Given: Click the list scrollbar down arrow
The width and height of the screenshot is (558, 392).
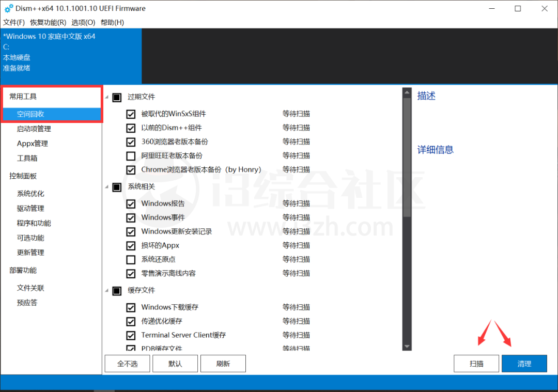Looking at the screenshot, I should click(407, 346).
